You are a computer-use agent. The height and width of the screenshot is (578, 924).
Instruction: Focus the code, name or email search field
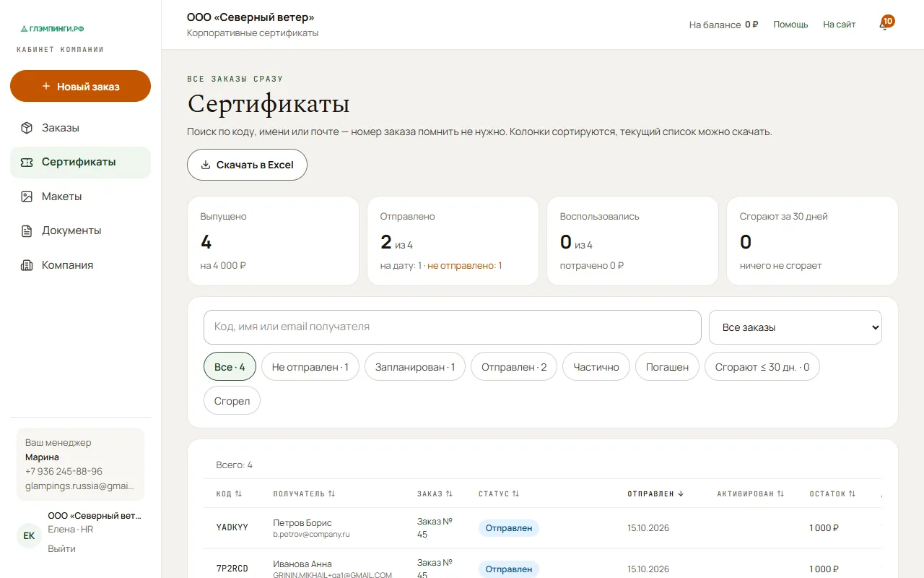(x=453, y=327)
